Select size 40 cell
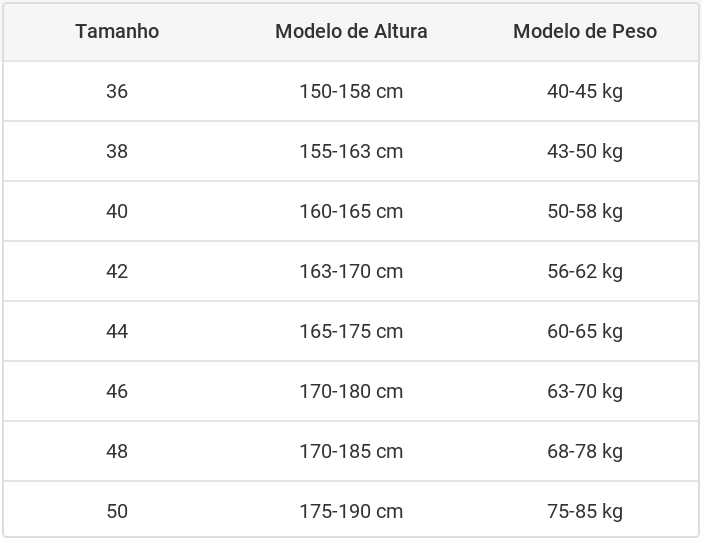This screenshot has height=540, width=702. (x=117, y=211)
